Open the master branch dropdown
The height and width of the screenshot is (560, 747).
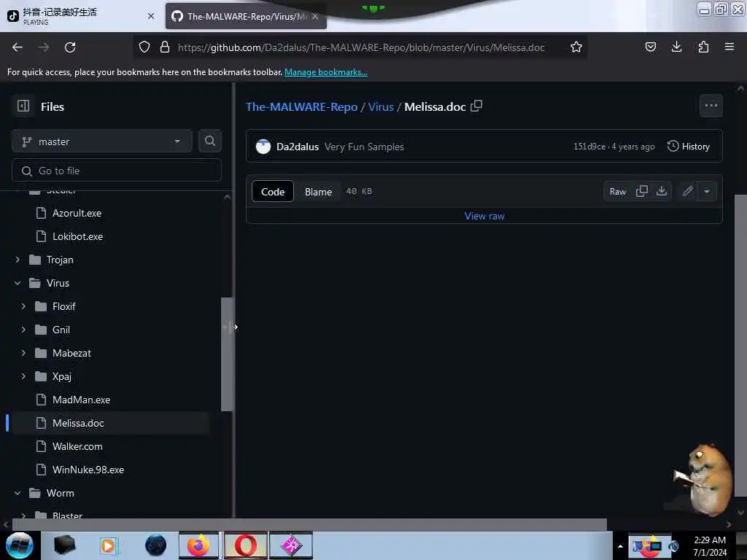[x=102, y=141]
